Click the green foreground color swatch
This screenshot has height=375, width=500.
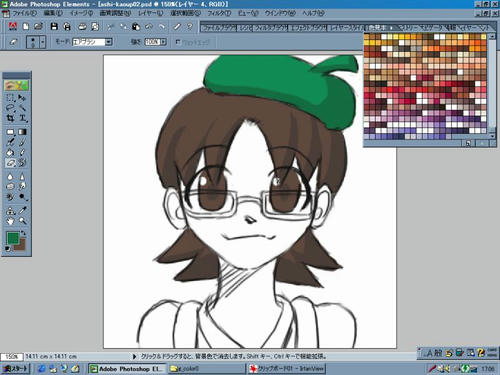tap(13, 238)
